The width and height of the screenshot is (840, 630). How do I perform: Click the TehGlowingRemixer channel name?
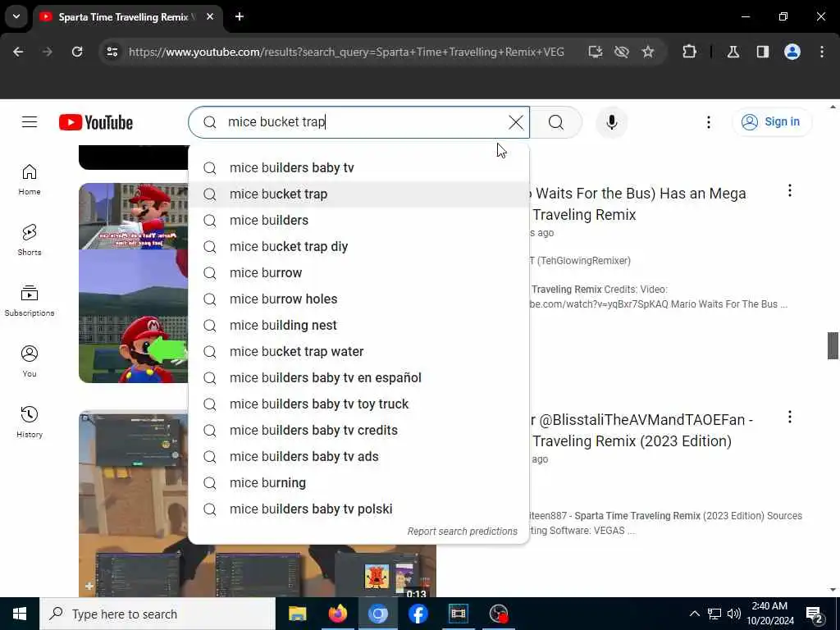(x=580, y=261)
